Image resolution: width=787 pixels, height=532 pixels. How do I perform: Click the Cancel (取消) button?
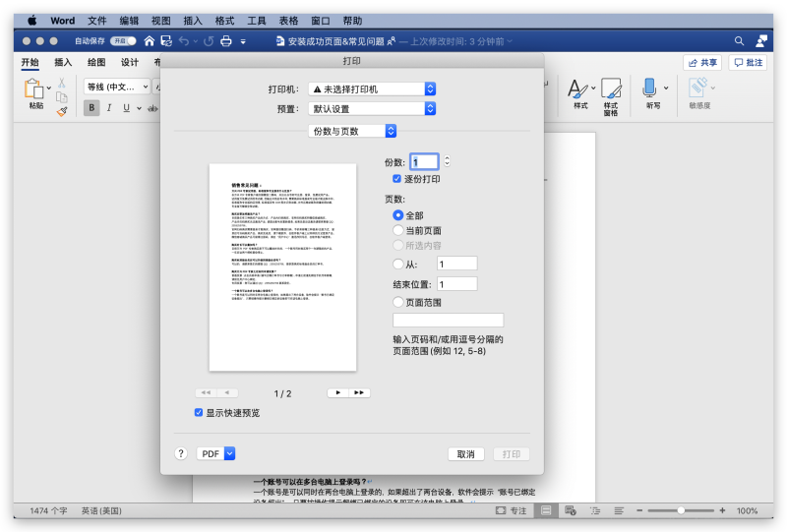465,453
